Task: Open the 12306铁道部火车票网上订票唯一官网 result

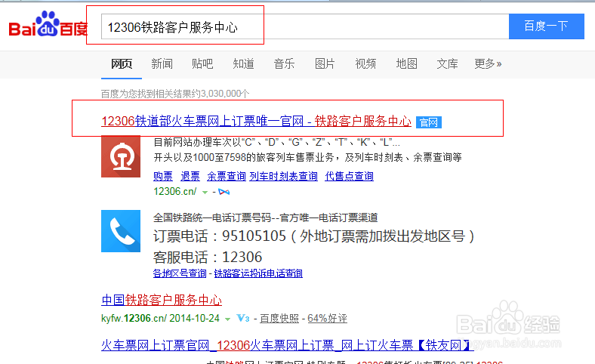Action: tap(256, 121)
